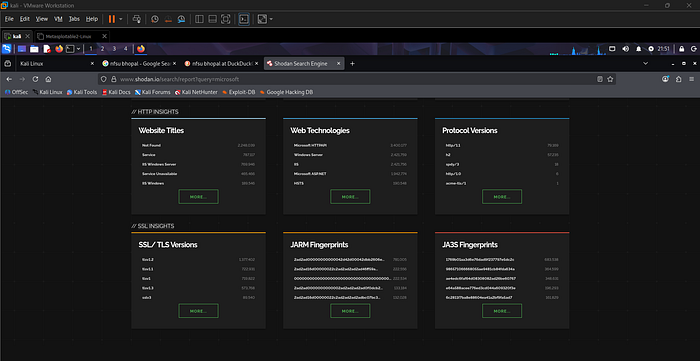
Task: Open the OffSec bookmark
Action: 17,92
